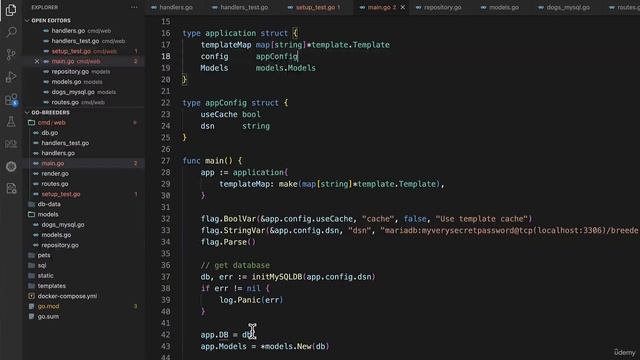The width and height of the screenshot is (640, 360).
Task: Select setup_test.go in Open Editors
Action: point(84,51)
